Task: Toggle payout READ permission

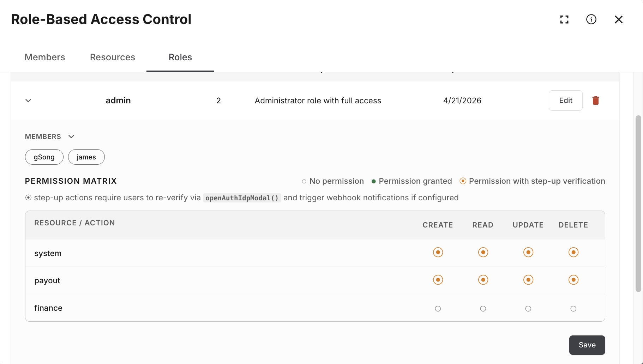Action: [x=483, y=280]
